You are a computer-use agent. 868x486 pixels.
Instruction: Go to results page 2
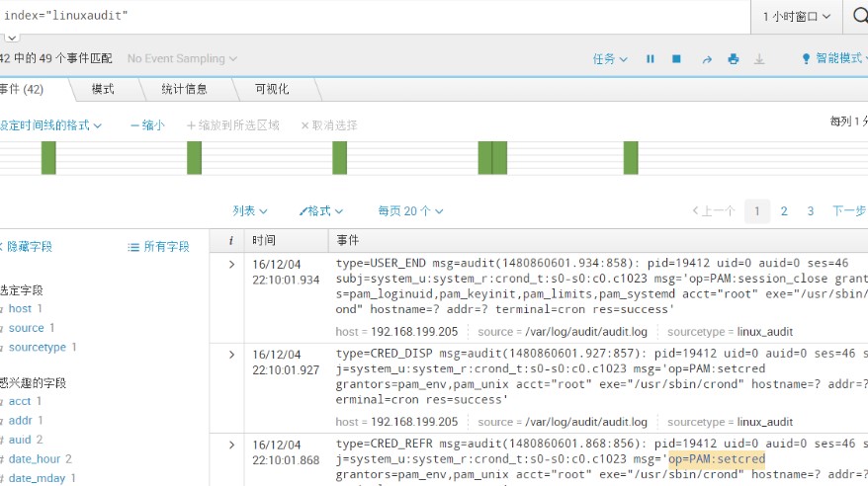point(784,211)
